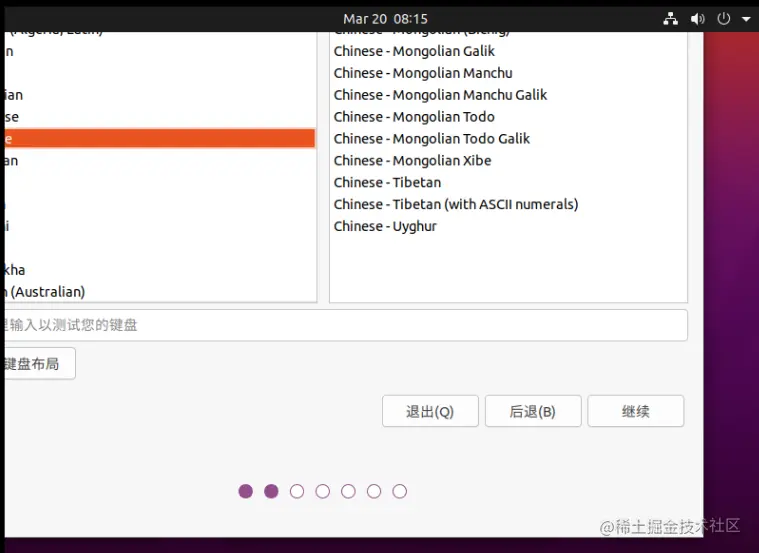This screenshot has height=553, width=759.
Task: Click the power icon in top bar
Action: point(724,19)
